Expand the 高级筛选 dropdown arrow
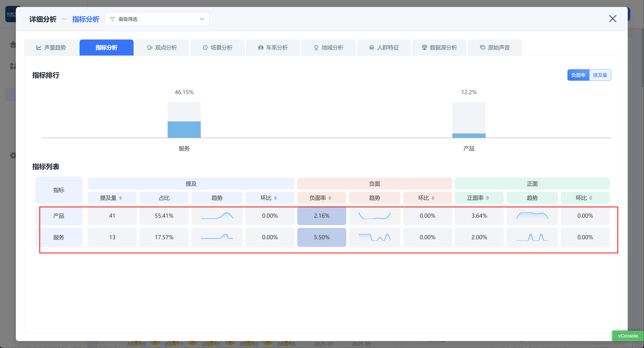644x348 pixels. tap(202, 19)
